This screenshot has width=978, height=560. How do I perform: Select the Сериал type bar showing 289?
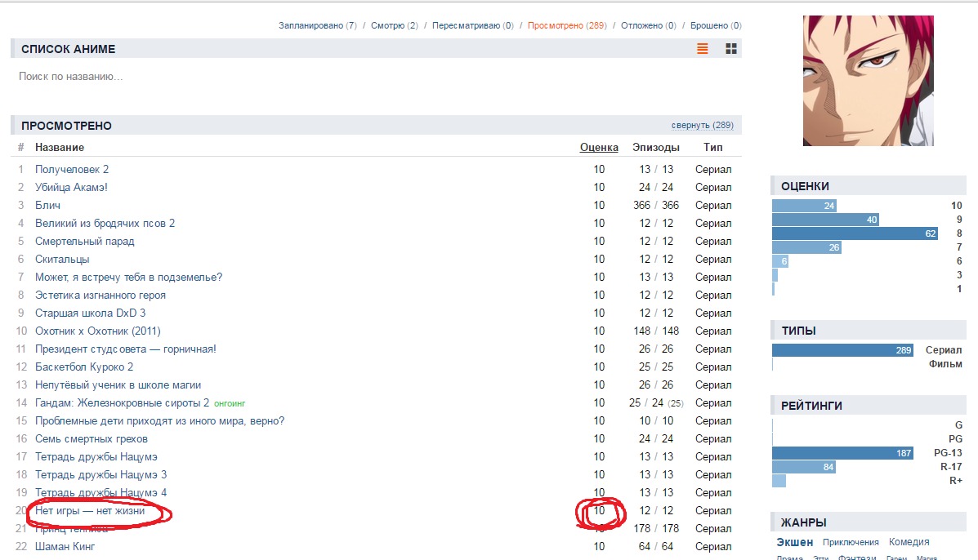(843, 350)
